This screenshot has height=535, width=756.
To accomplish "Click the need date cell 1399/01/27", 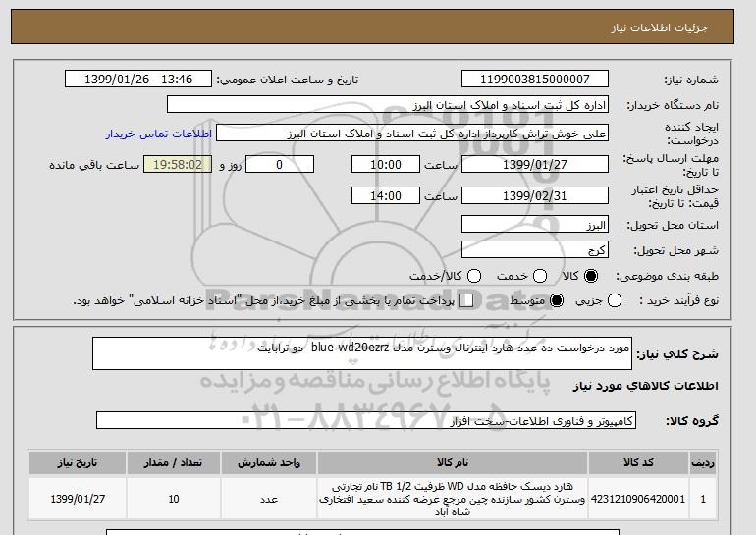I will (x=78, y=499).
